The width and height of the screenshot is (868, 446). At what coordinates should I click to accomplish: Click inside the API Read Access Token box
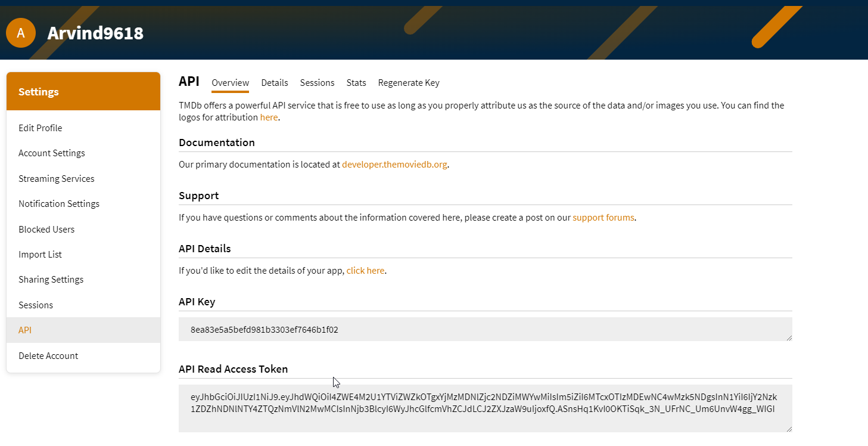point(485,408)
